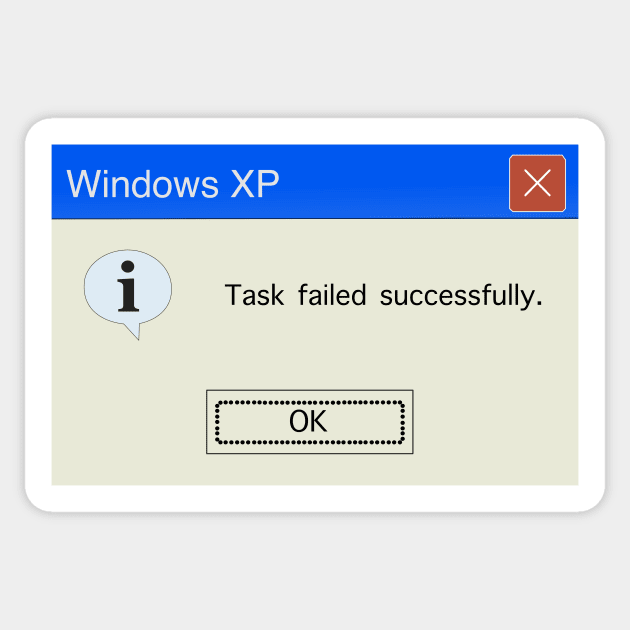Click the OK button
The height and width of the screenshot is (630, 630).
pyautogui.click(x=309, y=421)
